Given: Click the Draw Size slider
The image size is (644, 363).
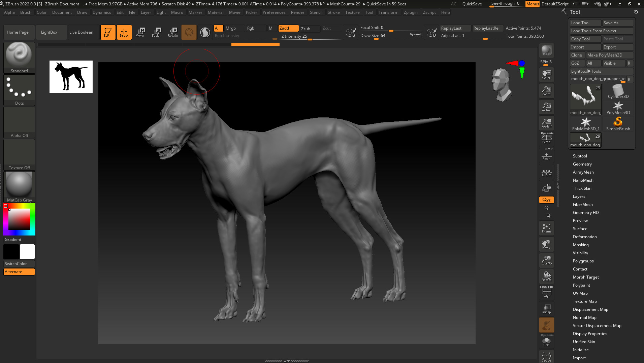Looking at the screenshot, I should (x=391, y=36).
